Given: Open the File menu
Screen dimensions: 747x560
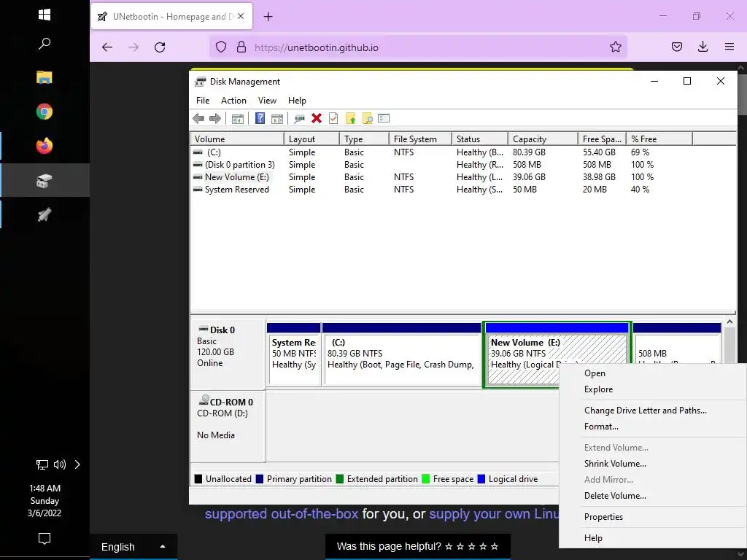Looking at the screenshot, I should tap(203, 101).
